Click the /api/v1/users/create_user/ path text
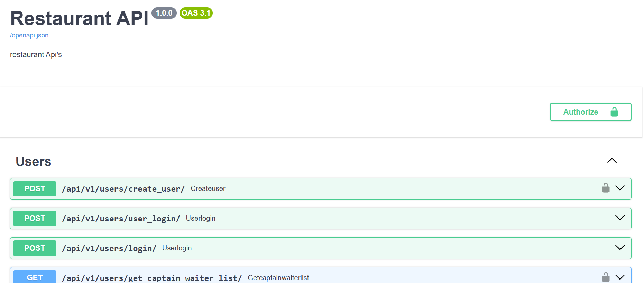Viewport: 644px width, 283px height. coord(123,189)
